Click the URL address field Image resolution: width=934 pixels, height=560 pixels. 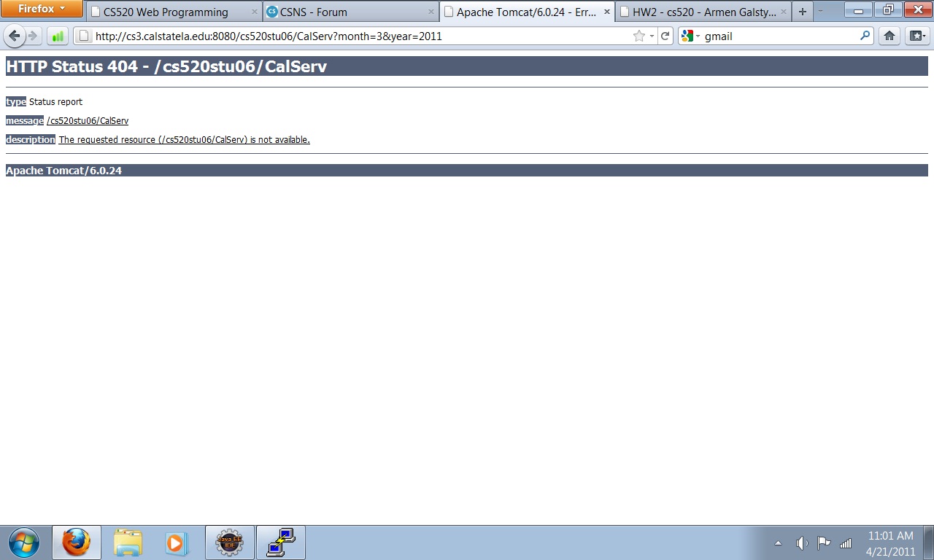(x=361, y=36)
